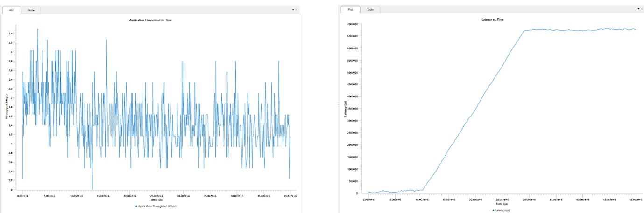Image resolution: width=644 pixels, height=213 pixels.
Task: Select Plot tab in throughput panel
Action: [12, 10]
